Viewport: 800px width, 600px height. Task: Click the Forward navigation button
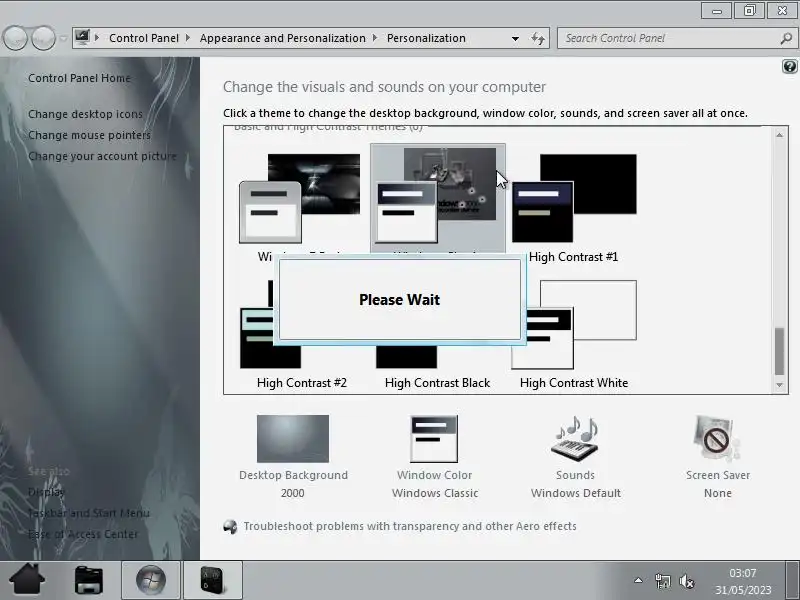click(43, 38)
